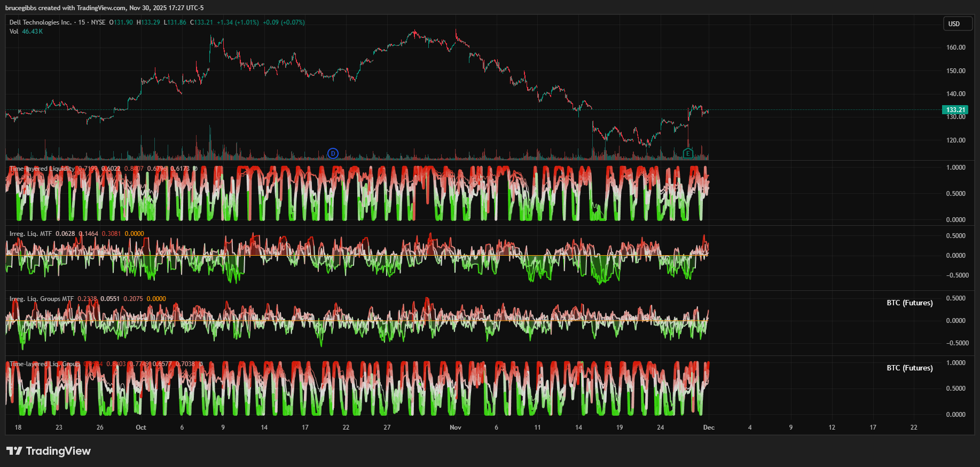Click the empty-set symbol after Time-layered Liq. Group values
Image resolution: width=980 pixels, height=467 pixels.
click(x=201, y=364)
